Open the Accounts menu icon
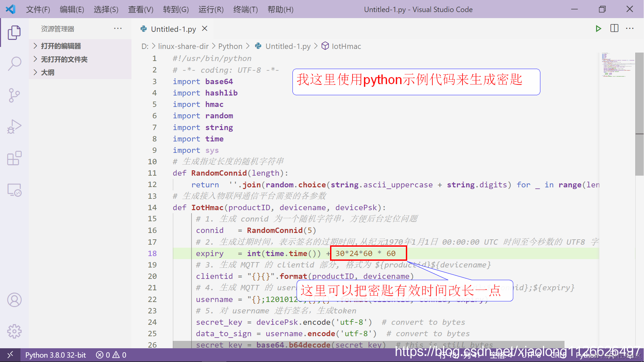This screenshot has width=644, height=362. (14, 300)
